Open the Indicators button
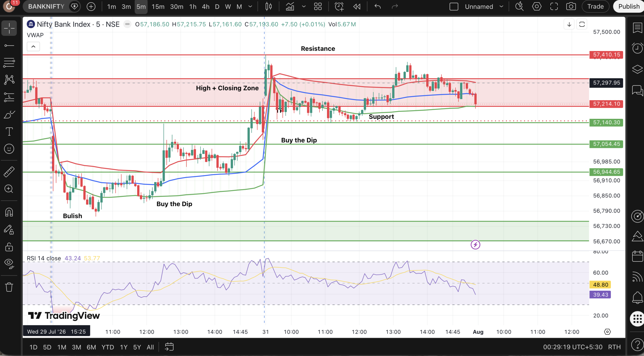The width and height of the screenshot is (644, 356). [x=290, y=7]
